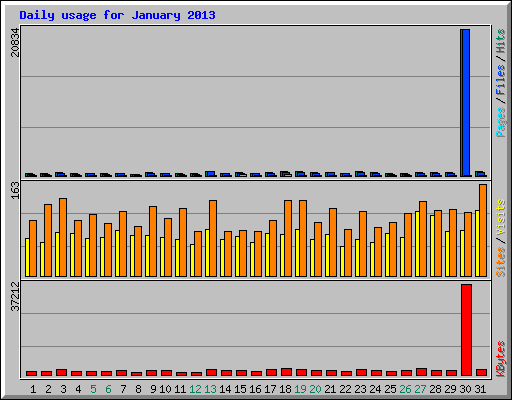Click the orange Sites bar for day 3
Image resolution: width=512 pixels, height=400 pixels.
click(x=63, y=237)
